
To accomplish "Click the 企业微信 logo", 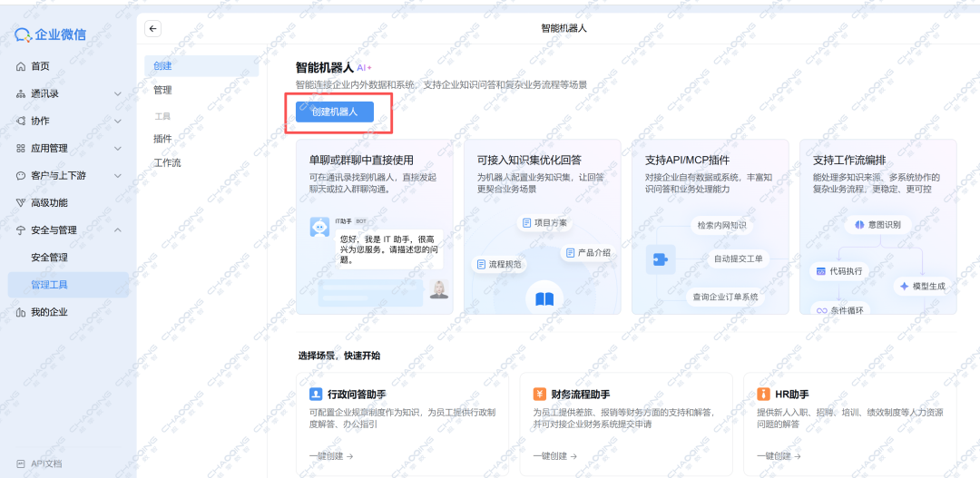I will (51, 35).
